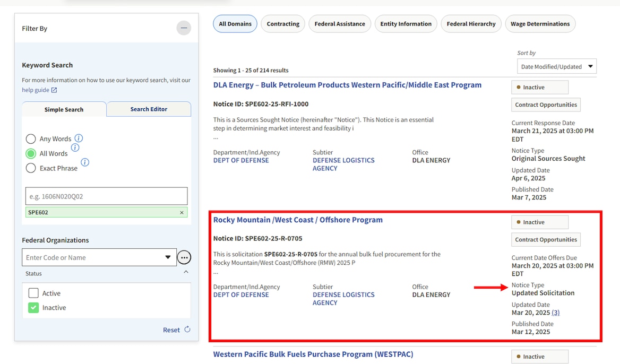Collapse the Status section chevron

pos(186,272)
